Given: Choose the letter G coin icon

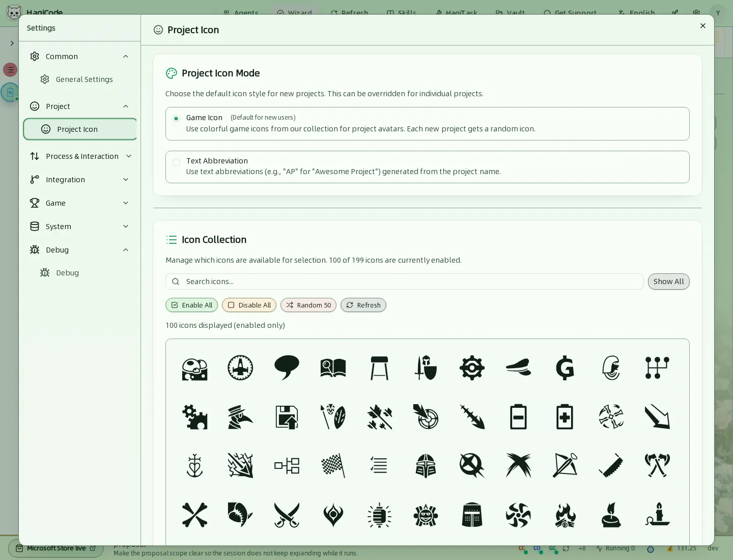Looking at the screenshot, I should tap(565, 368).
